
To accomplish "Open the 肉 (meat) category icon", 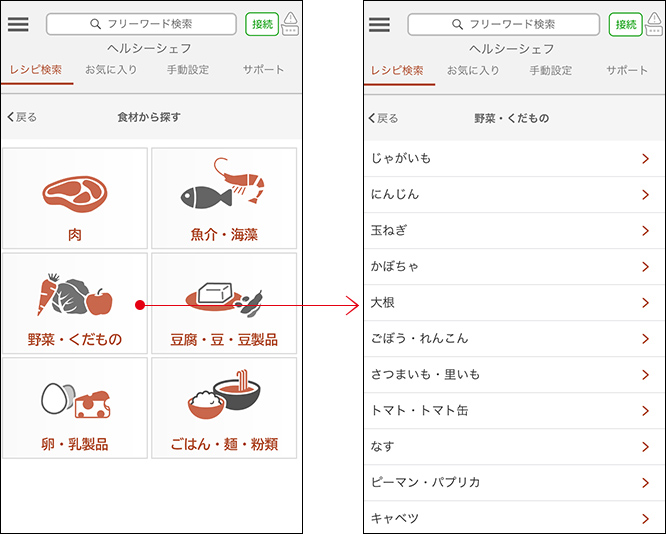I will coord(75,192).
